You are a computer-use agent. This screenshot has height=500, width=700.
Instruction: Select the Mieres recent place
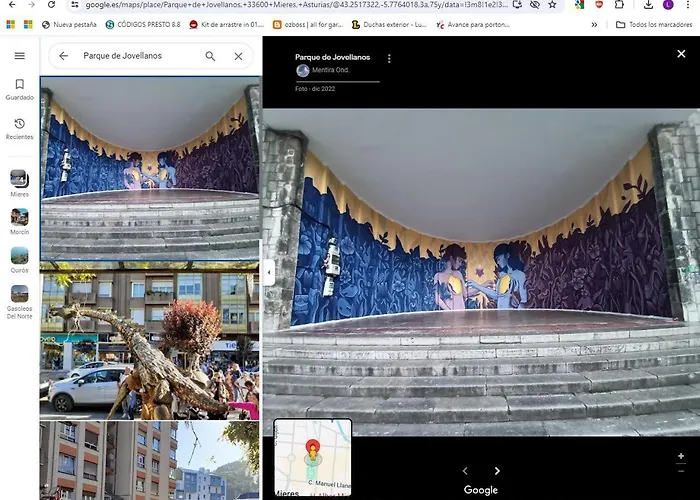pyautogui.click(x=19, y=182)
